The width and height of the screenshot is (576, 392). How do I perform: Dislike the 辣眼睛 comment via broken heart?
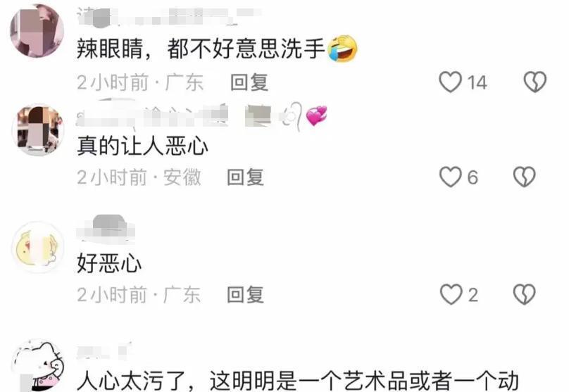[535, 82]
